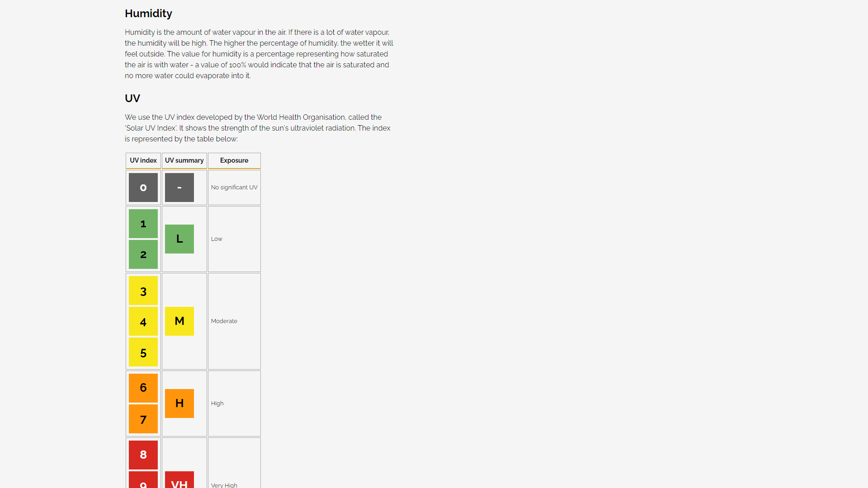Select the UV index 8 red indicator
Viewport: 868px width, 488px height.
pos(143,454)
